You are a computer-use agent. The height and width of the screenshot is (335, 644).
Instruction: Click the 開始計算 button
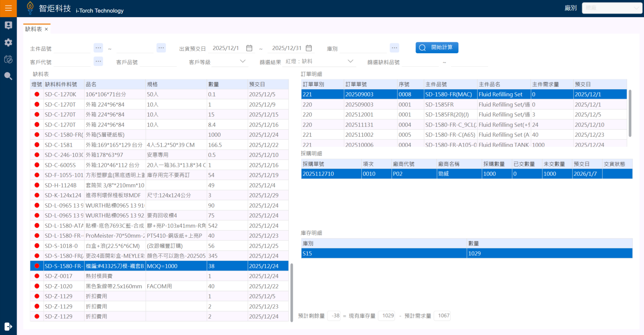[x=437, y=47]
